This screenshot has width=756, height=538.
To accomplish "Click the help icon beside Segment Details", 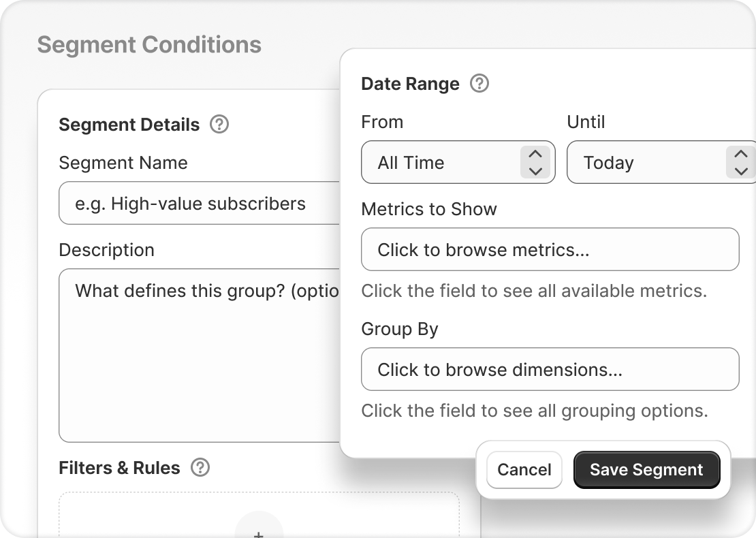I will pyautogui.click(x=219, y=125).
